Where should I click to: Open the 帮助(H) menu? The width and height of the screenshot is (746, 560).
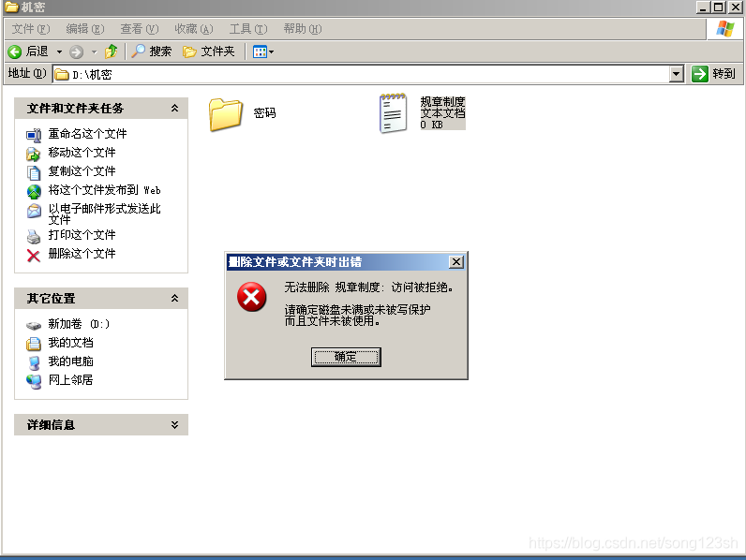pyautogui.click(x=303, y=29)
